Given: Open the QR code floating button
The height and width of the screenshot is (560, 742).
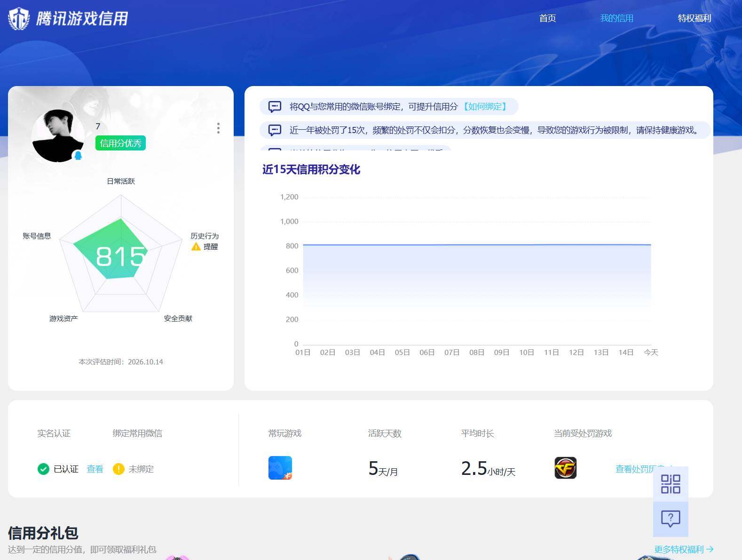Looking at the screenshot, I should pyautogui.click(x=671, y=484).
